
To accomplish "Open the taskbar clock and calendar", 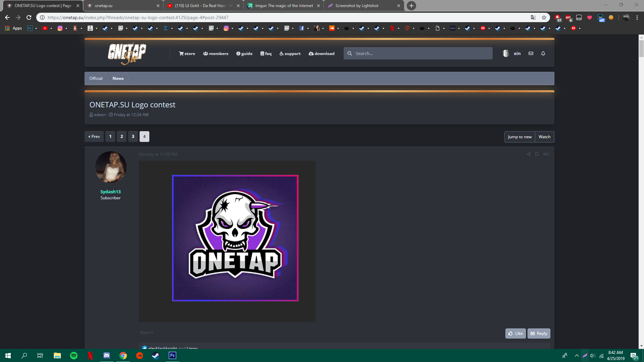I will point(615,356).
